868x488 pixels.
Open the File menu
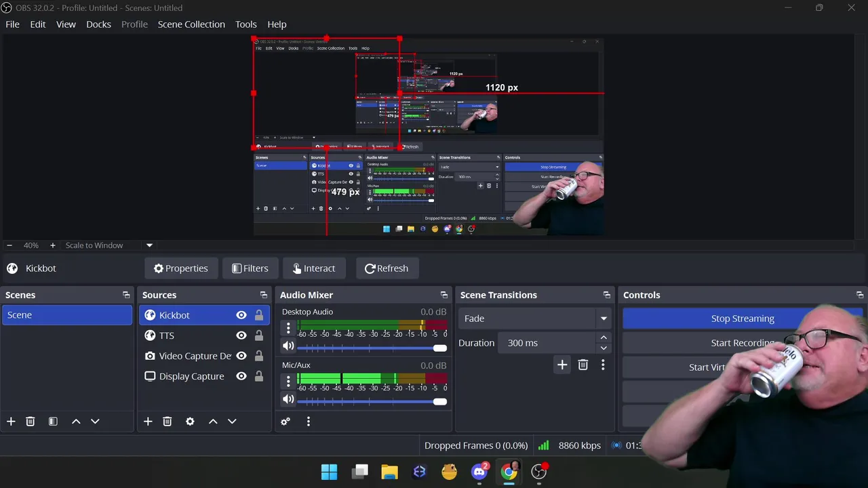point(12,24)
